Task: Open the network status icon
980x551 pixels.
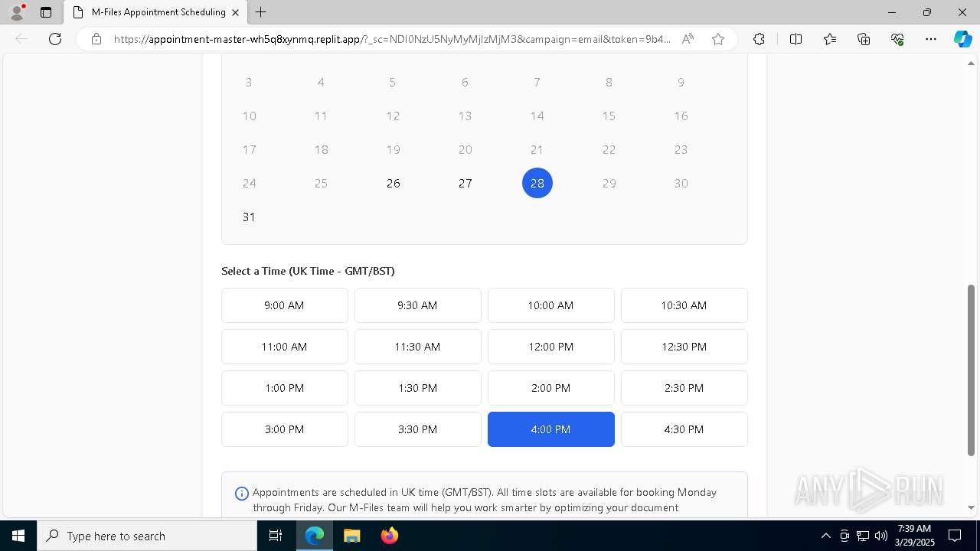Action: pos(863,536)
